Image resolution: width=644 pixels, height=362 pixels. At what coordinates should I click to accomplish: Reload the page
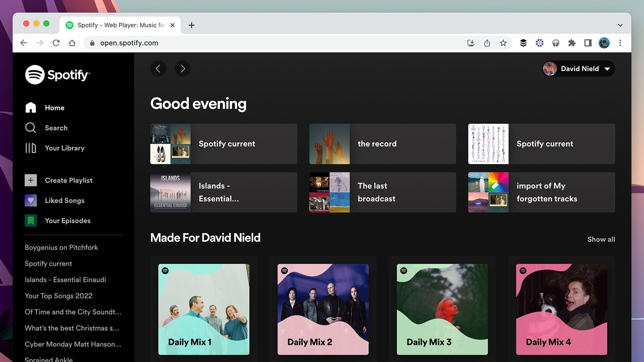(56, 43)
